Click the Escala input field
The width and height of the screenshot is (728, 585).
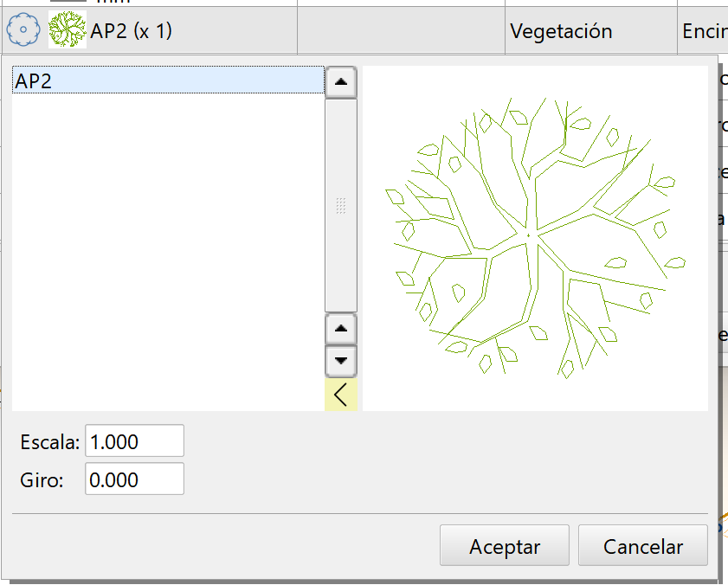(134, 441)
